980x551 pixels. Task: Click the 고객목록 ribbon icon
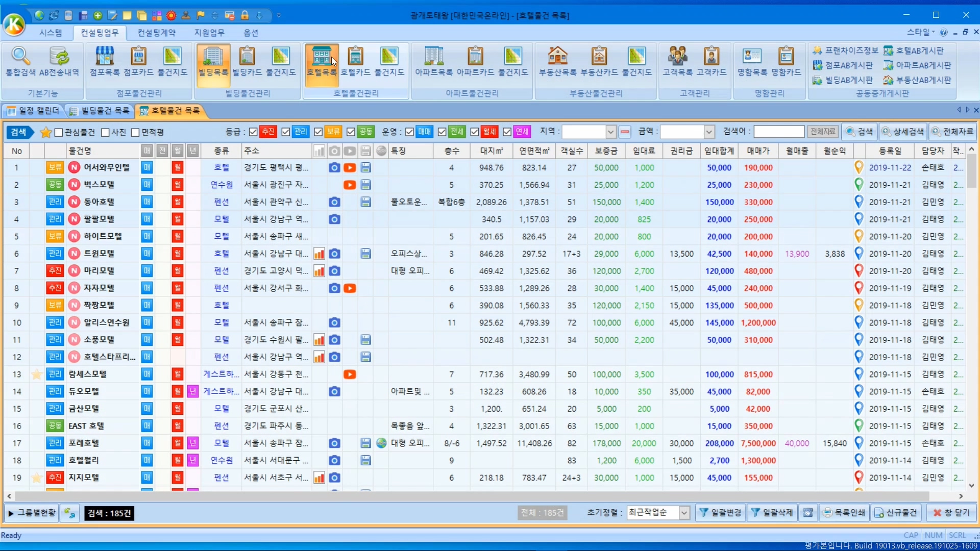[677, 61]
